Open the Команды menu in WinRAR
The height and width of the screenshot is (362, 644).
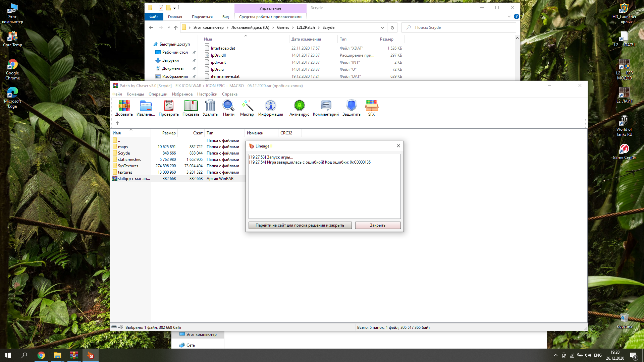[x=135, y=94]
